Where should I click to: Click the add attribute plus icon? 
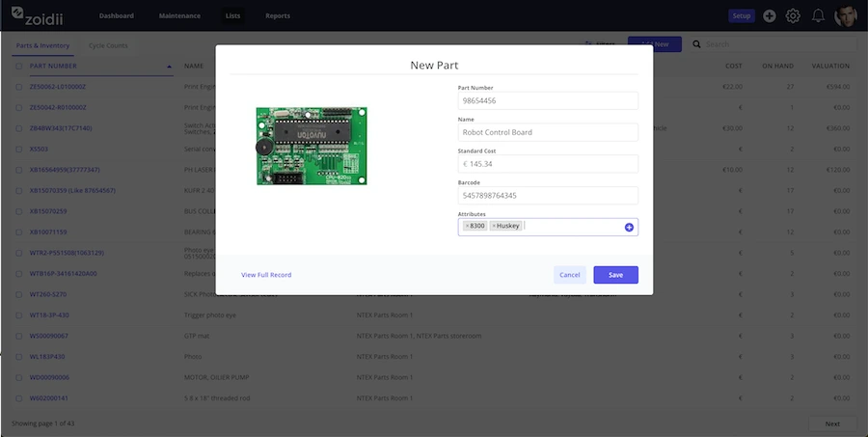(x=629, y=227)
